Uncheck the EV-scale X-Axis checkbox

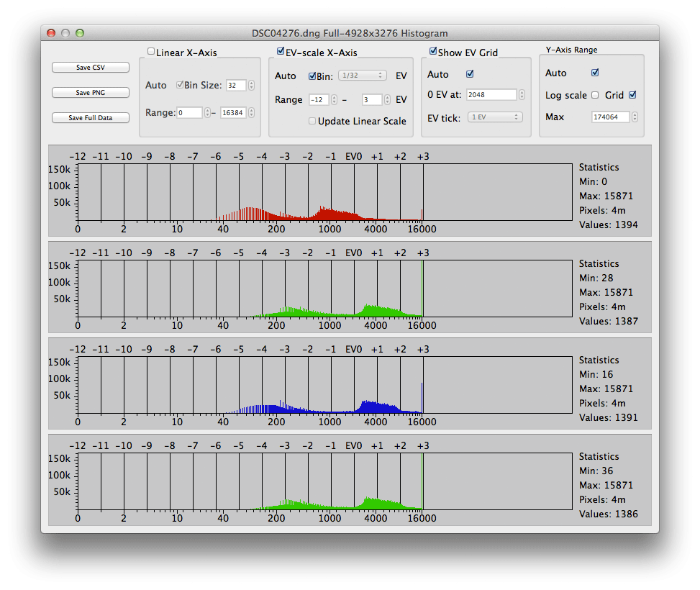(x=281, y=52)
